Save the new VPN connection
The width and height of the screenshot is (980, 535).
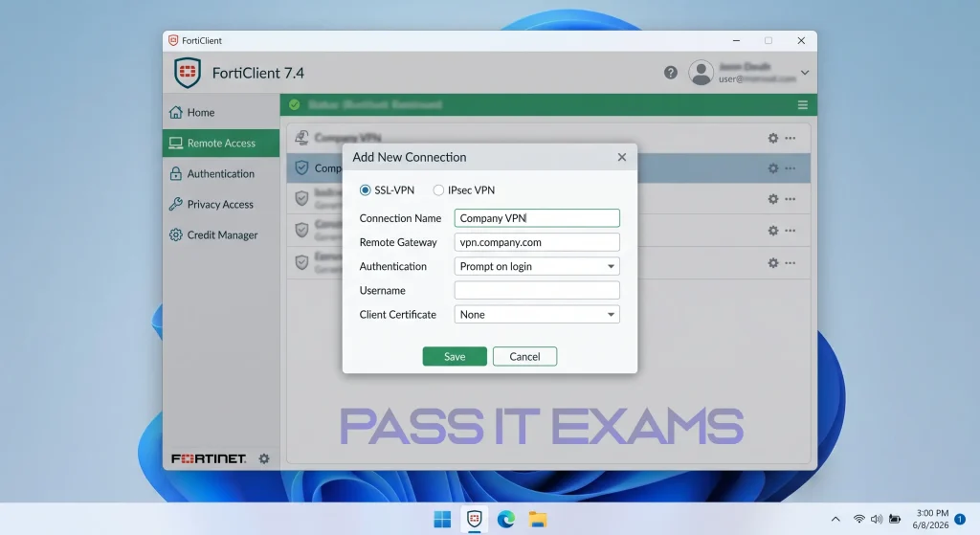[x=455, y=356]
